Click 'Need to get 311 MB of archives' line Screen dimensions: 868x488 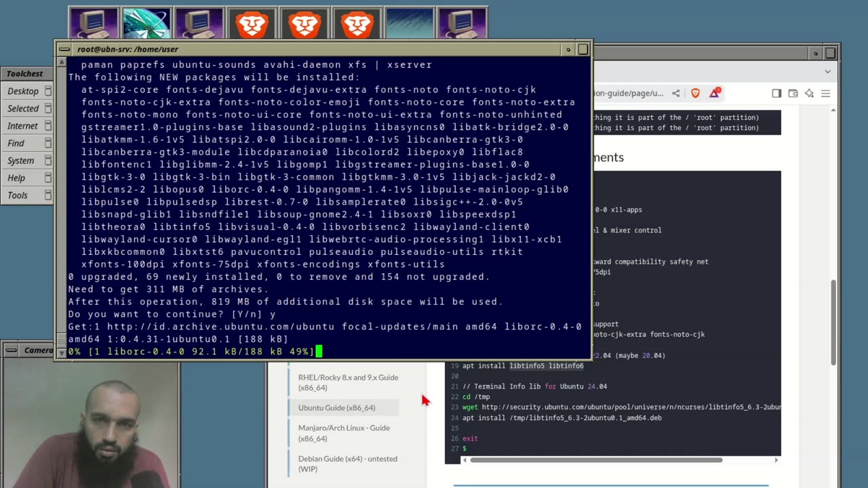[x=168, y=289]
